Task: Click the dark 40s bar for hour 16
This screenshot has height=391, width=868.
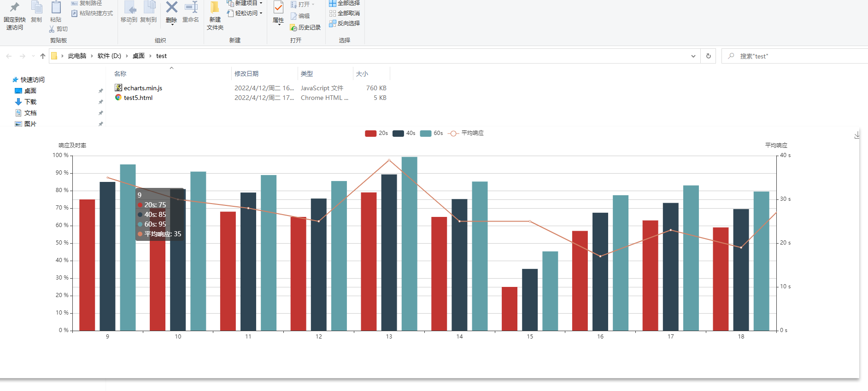Action: (x=600, y=272)
